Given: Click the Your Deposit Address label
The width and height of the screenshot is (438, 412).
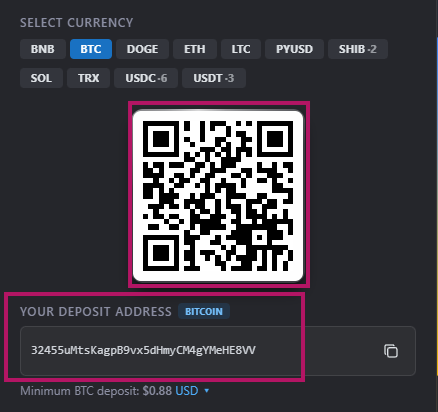Looking at the screenshot, I should 96,311.
